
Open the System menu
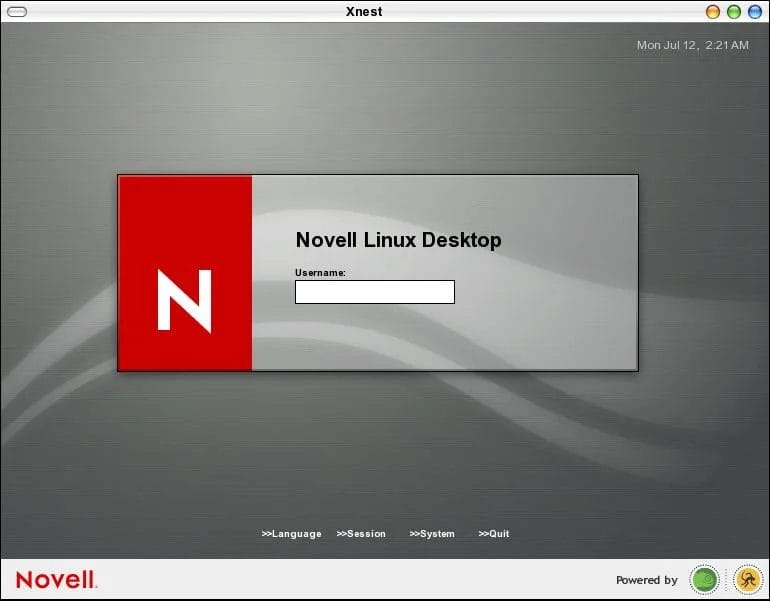coord(432,534)
